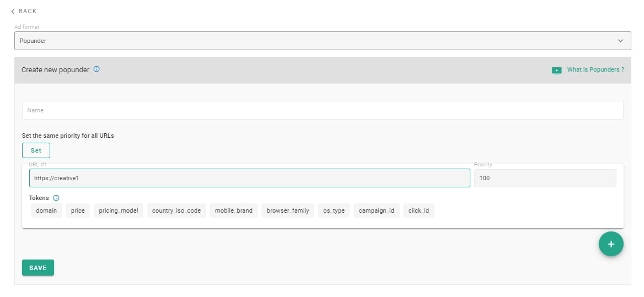Insert the price token

pos(78,210)
